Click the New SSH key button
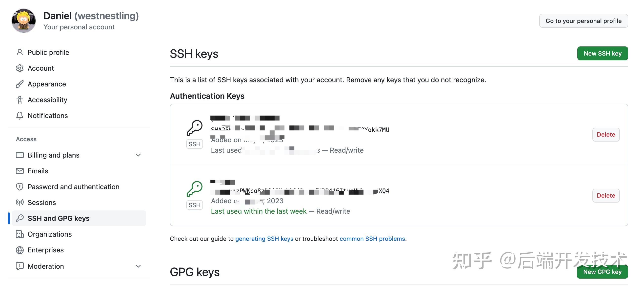 pos(603,53)
